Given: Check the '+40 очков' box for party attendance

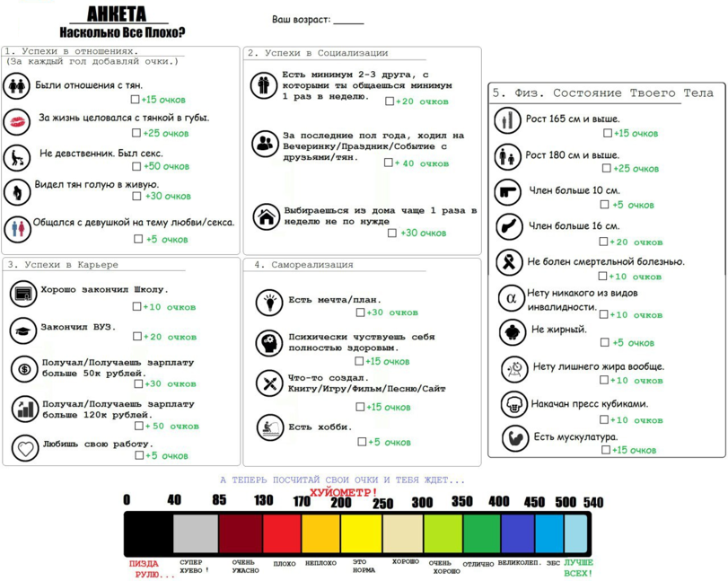Looking at the screenshot, I should (389, 163).
